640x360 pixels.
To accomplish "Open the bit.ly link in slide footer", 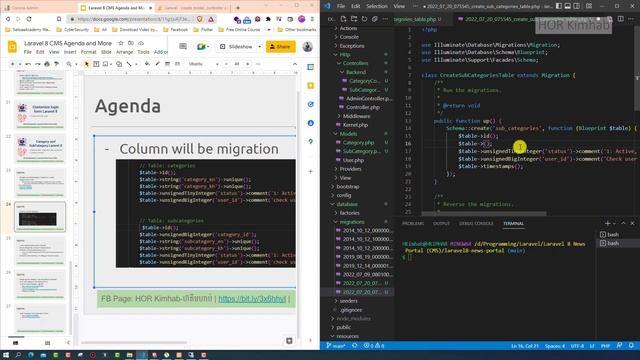I will [252, 299].
